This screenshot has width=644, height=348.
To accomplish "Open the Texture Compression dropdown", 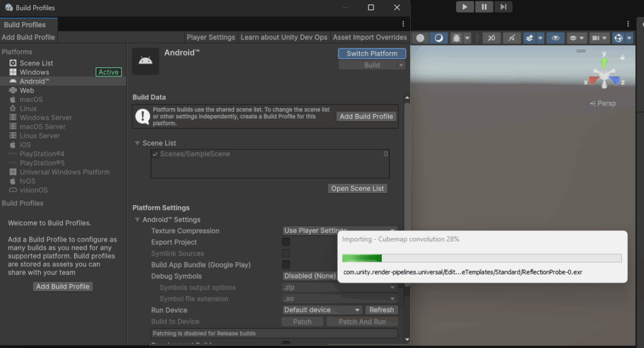I will click(340, 230).
